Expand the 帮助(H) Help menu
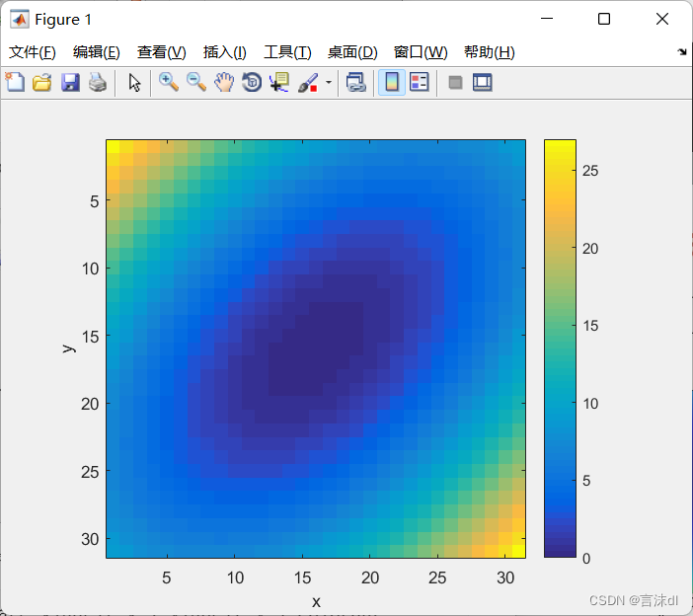The width and height of the screenshot is (693, 616). pos(489,52)
